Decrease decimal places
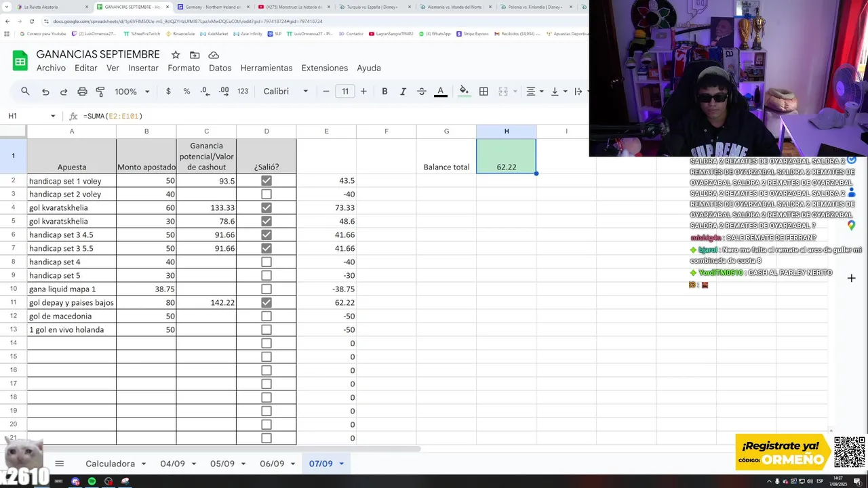 (205, 91)
